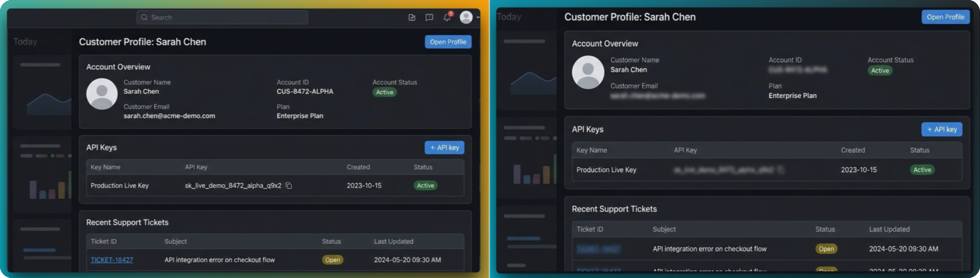The image size is (980, 278).
Task: Select Production Live Key in the left window
Action: 120,185
